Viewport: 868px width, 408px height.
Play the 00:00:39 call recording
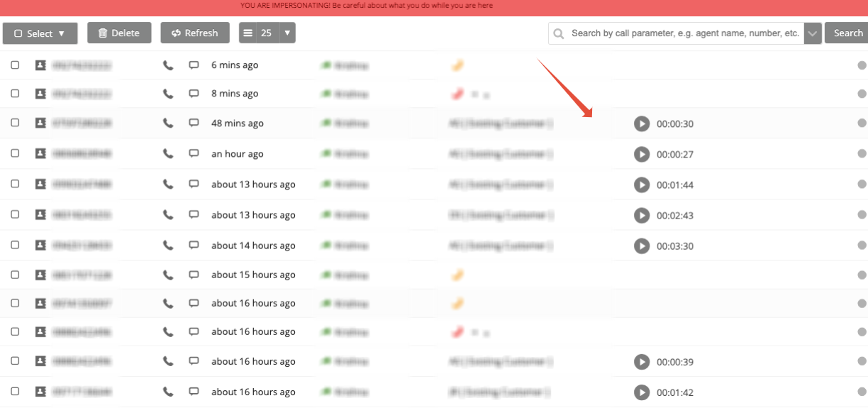pos(642,362)
